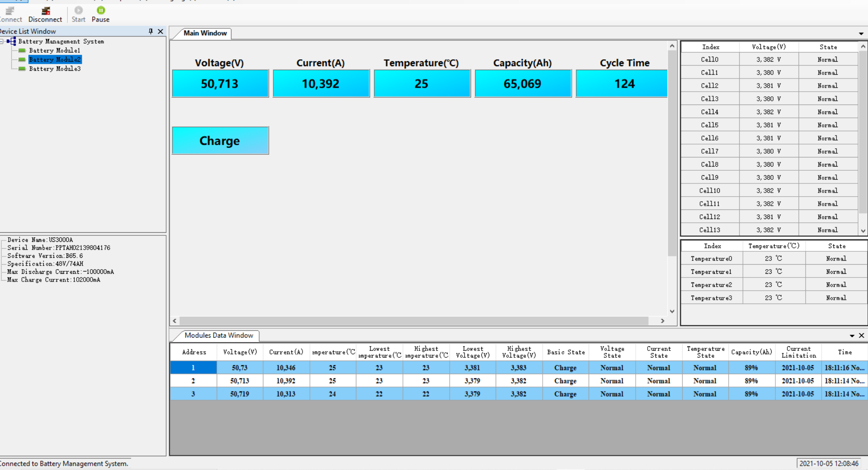Click the Max Charge Current info line
868x470 pixels.
pyautogui.click(x=54, y=280)
